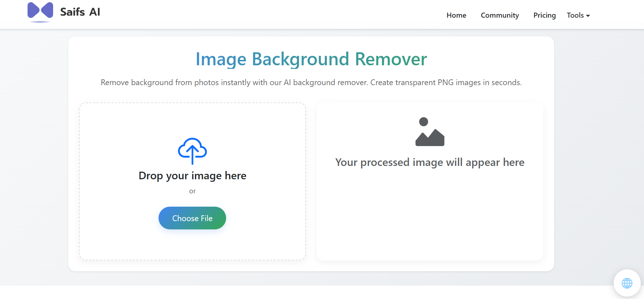Click the shadow mark beneath the logo

pos(40,22)
